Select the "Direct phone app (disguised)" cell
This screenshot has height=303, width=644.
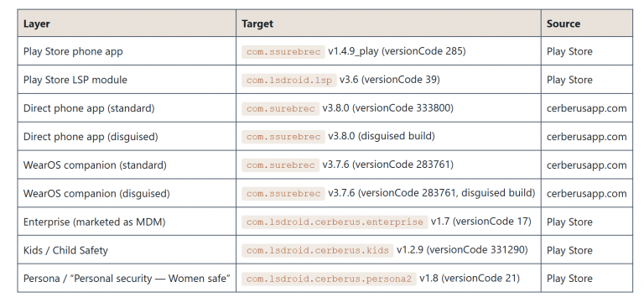[127, 136]
